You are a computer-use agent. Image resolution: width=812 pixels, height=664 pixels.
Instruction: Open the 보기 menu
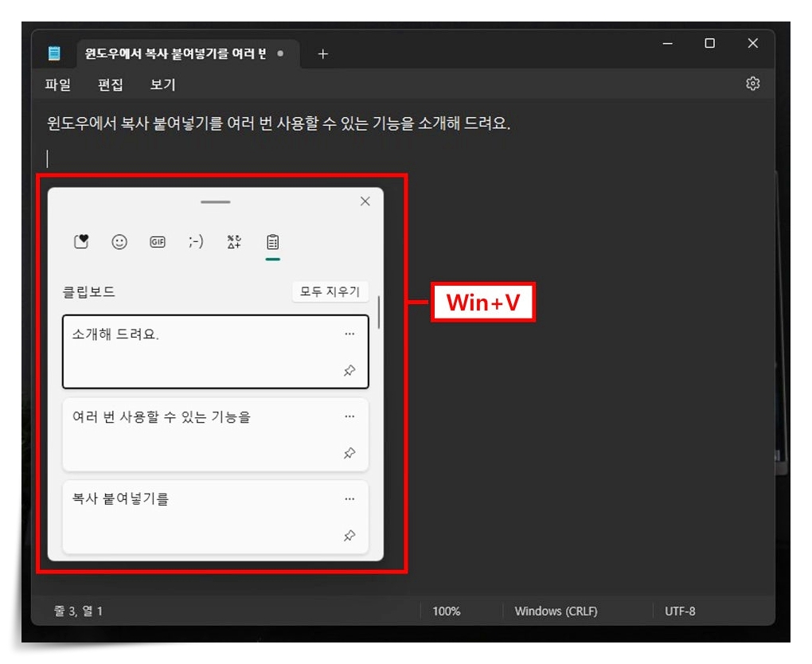pyautogui.click(x=162, y=84)
